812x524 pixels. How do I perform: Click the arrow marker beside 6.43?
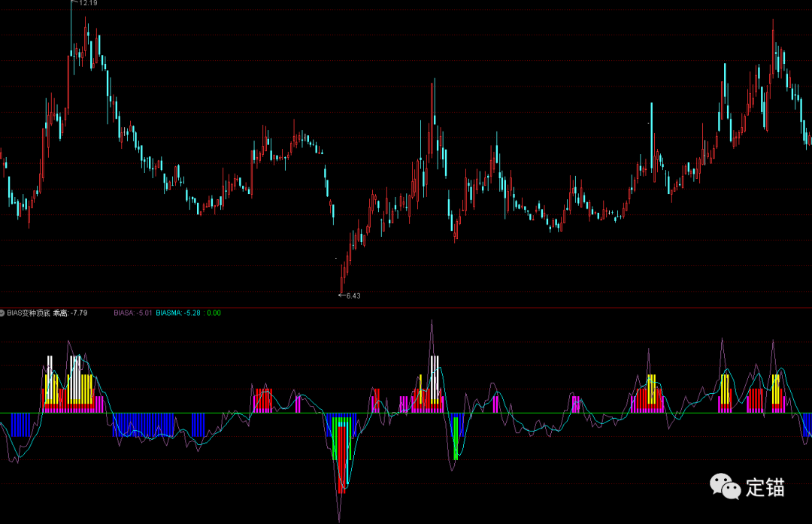click(342, 295)
